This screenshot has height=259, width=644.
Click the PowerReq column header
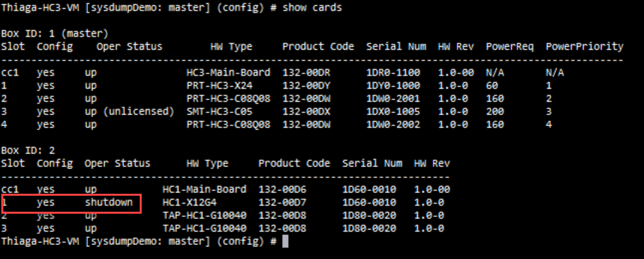(x=510, y=47)
